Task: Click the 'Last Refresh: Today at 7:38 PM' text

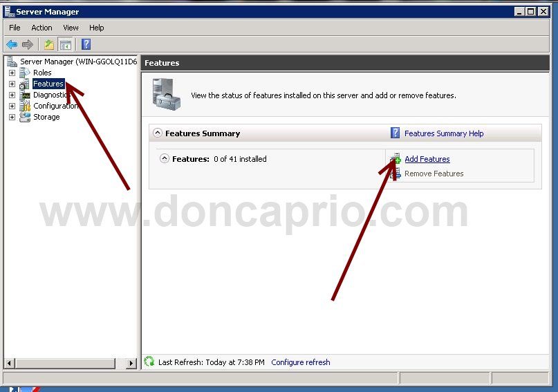Action: click(x=212, y=362)
